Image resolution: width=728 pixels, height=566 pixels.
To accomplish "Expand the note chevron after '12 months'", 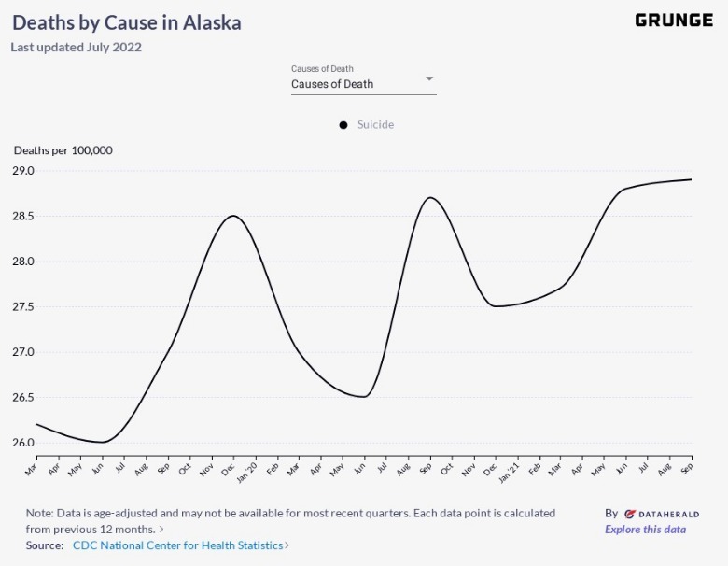I will point(161,529).
